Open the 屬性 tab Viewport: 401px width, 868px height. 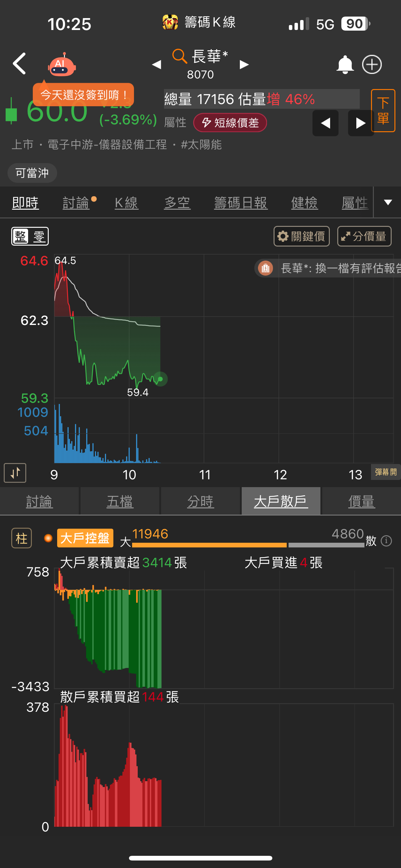(x=355, y=203)
